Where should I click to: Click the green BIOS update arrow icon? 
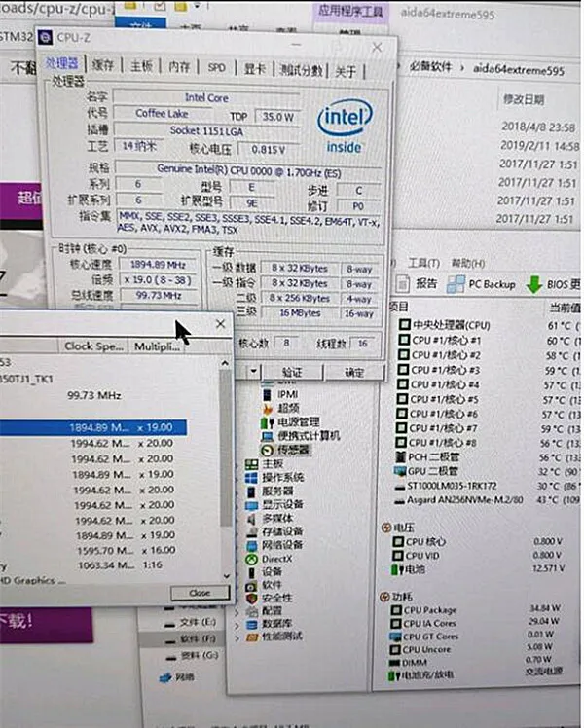[x=534, y=284]
